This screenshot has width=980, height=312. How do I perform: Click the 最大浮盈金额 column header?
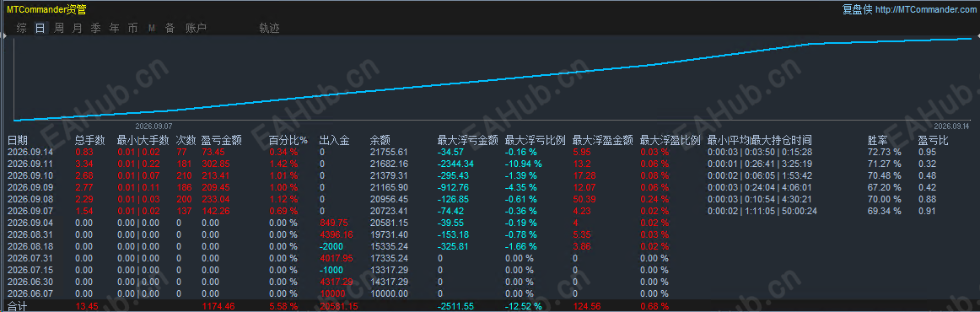pos(602,140)
